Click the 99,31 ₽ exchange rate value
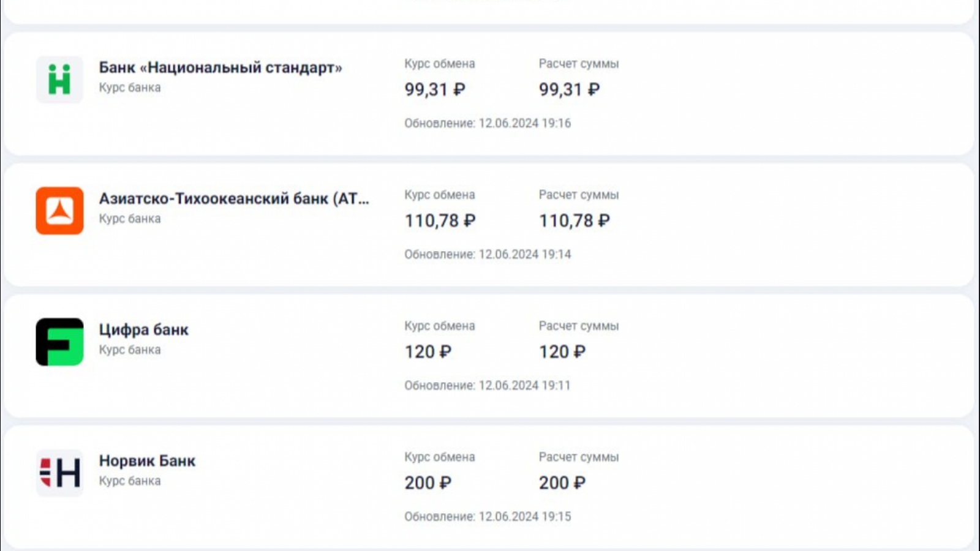Screen dimensions: 980x551 tap(434, 89)
